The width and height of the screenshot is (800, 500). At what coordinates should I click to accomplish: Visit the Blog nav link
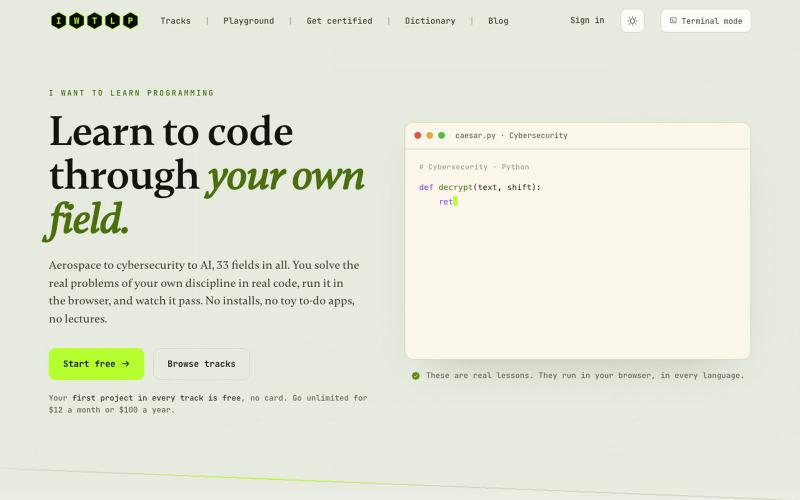[x=498, y=21]
